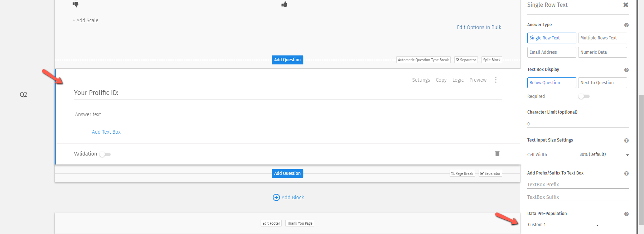Open the Logic tab of question Q2
Image resolution: width=644 pixels, height=234 pixels.
[x=457, y=80]
